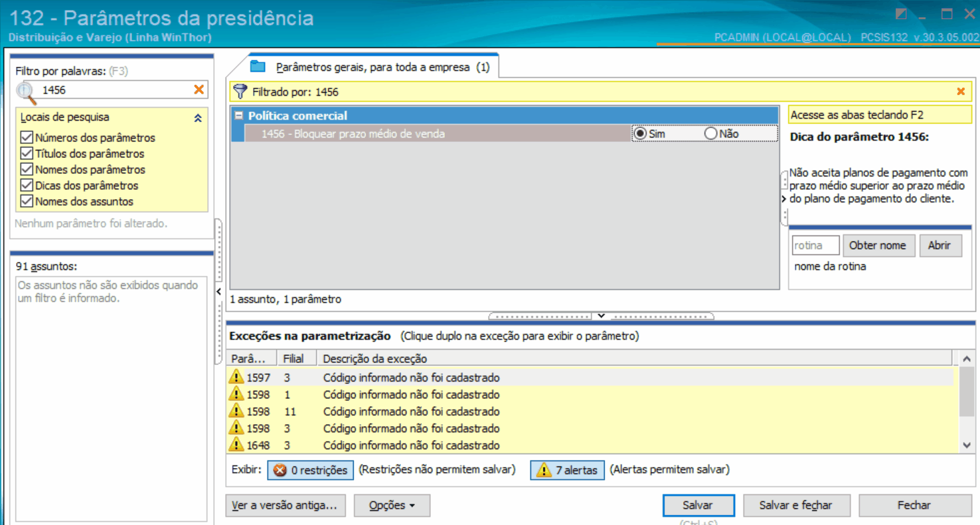Focus the 'rotina' input field
Viewport: 980px width, 525px height.
(x=815, y=246)
